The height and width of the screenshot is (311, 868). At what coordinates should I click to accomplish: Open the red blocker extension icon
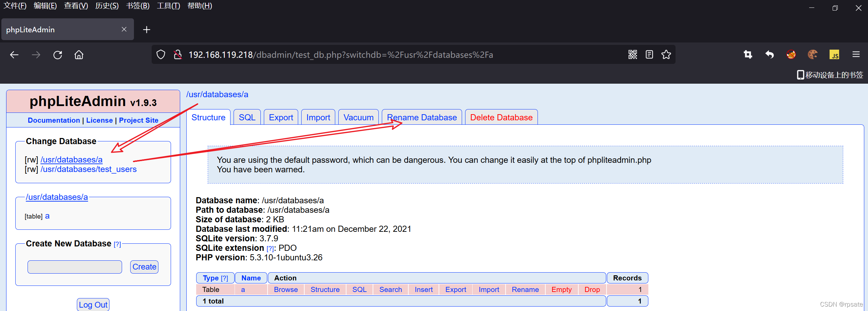pyautogui.click(x=791, y=54)
